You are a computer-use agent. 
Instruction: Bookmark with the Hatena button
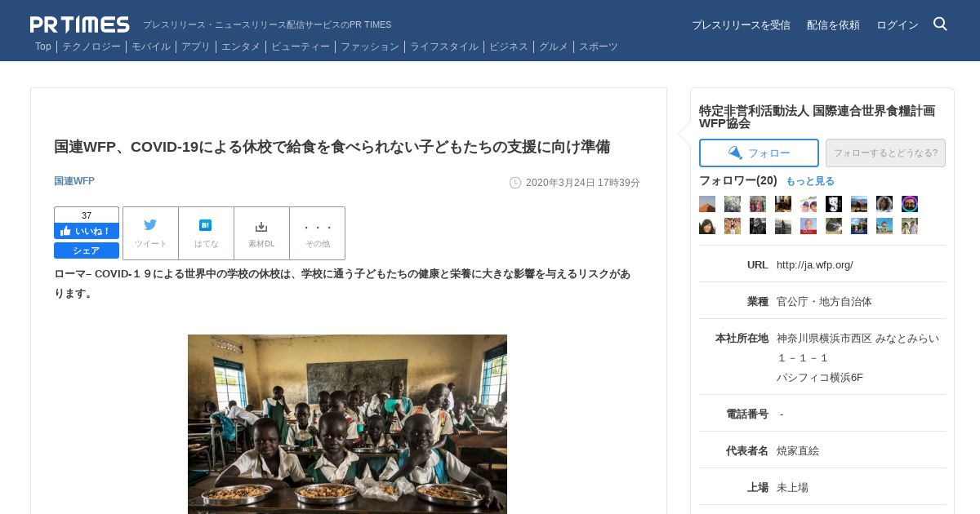(206, 233)
